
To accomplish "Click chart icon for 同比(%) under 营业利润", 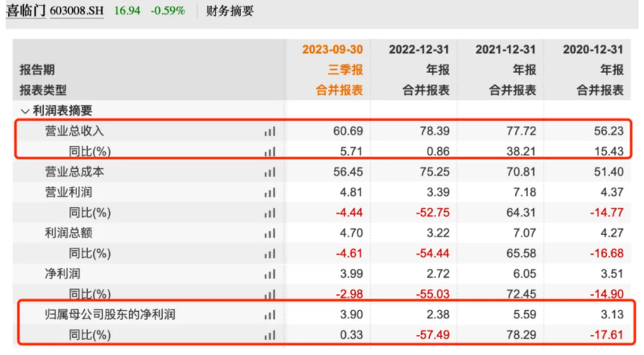I will coord(269,213).
